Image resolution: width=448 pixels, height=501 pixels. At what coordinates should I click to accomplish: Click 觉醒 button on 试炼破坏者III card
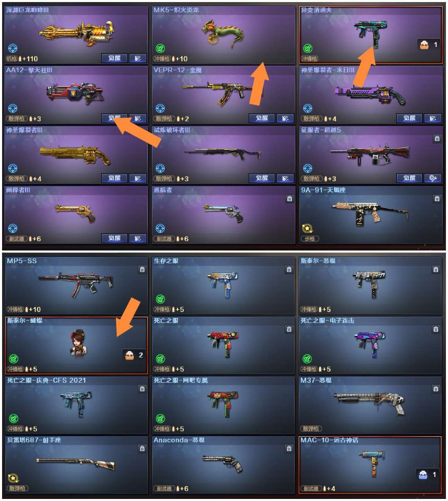tap(262, 178)
